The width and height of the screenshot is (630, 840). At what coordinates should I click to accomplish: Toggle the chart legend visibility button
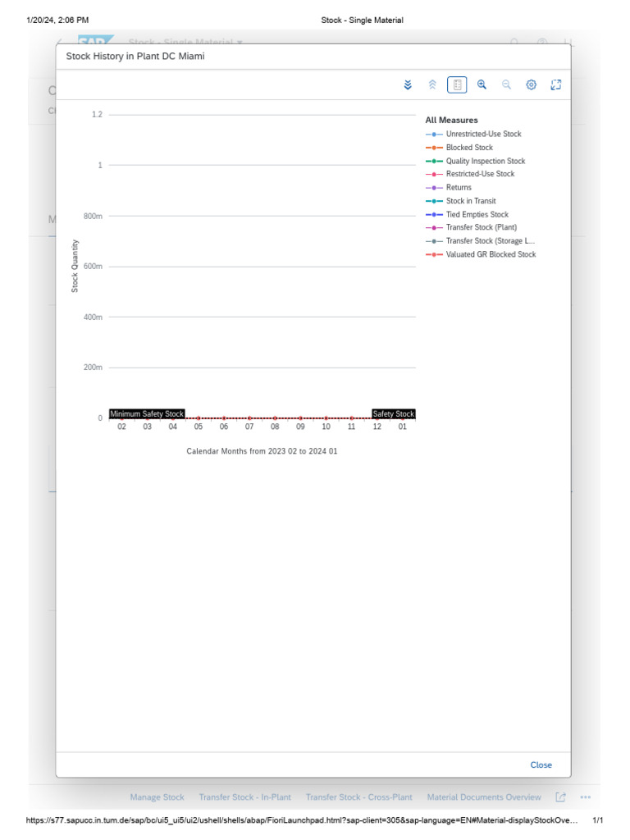(457, 84)
